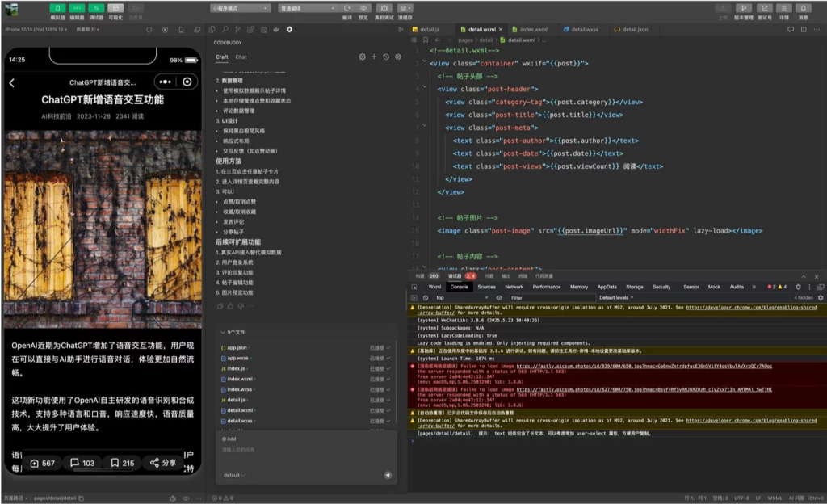
Task: Open the Default levels dropdown
Action: coord(616,298)
